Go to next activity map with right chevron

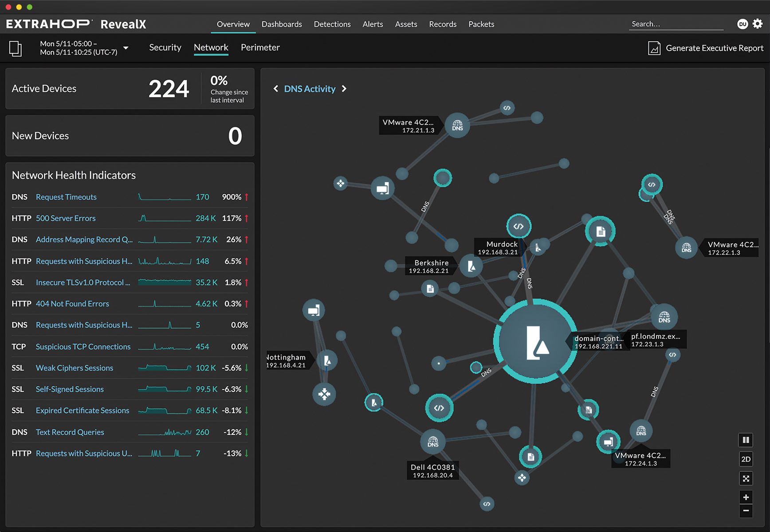tap(344, 89)
